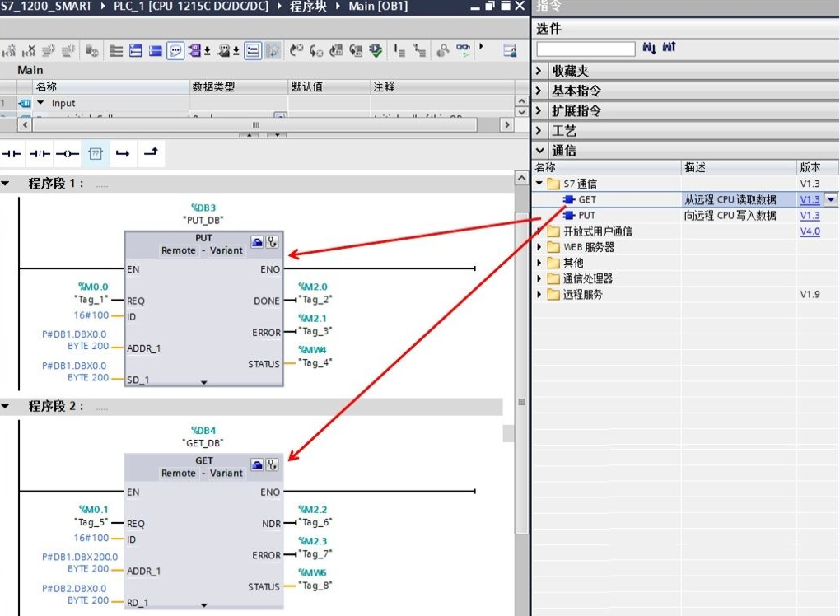This screenshot has height=616, width=840.
Task: Insert an output coil
Action: click(68, 154)
